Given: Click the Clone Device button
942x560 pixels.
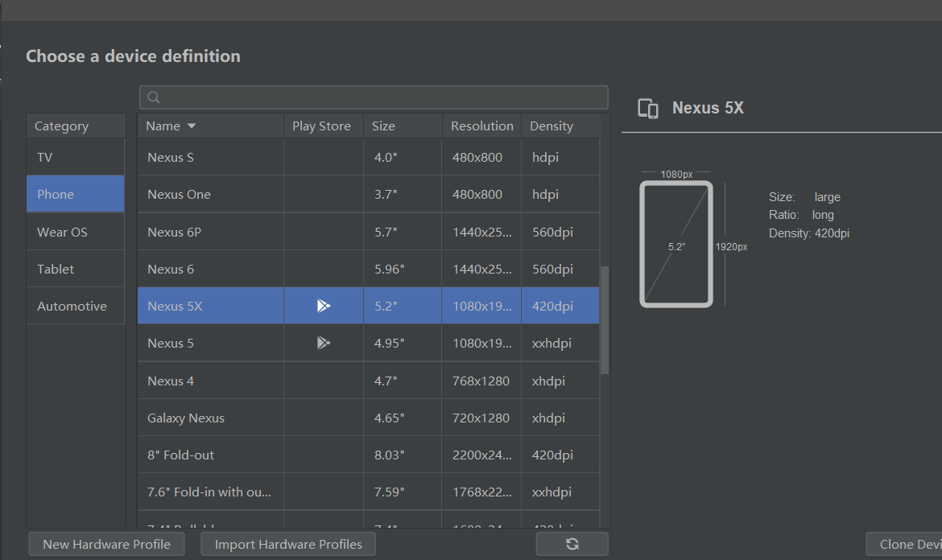Looking at the screenshot, I should 904,544.
